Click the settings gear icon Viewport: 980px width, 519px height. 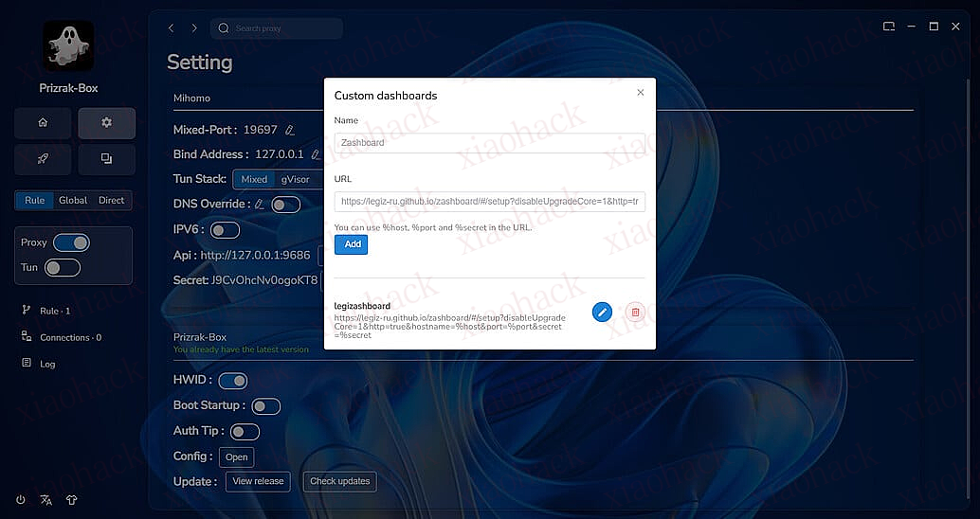106,123
